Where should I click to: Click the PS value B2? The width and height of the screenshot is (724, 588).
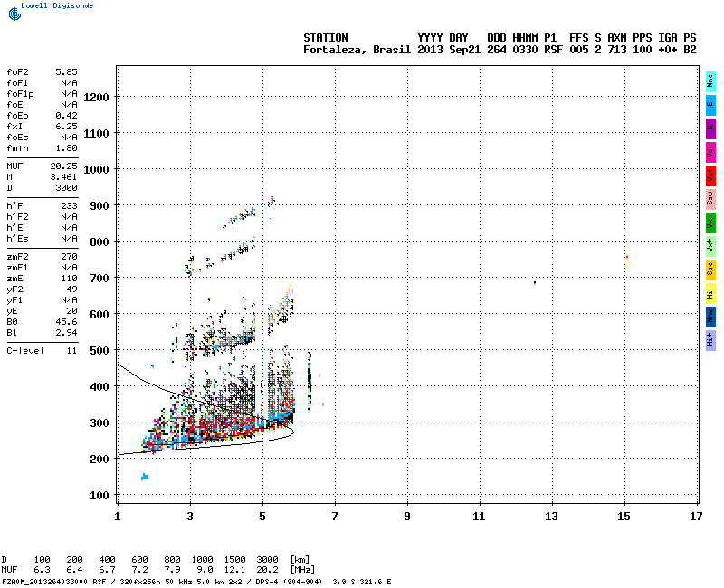690,50
